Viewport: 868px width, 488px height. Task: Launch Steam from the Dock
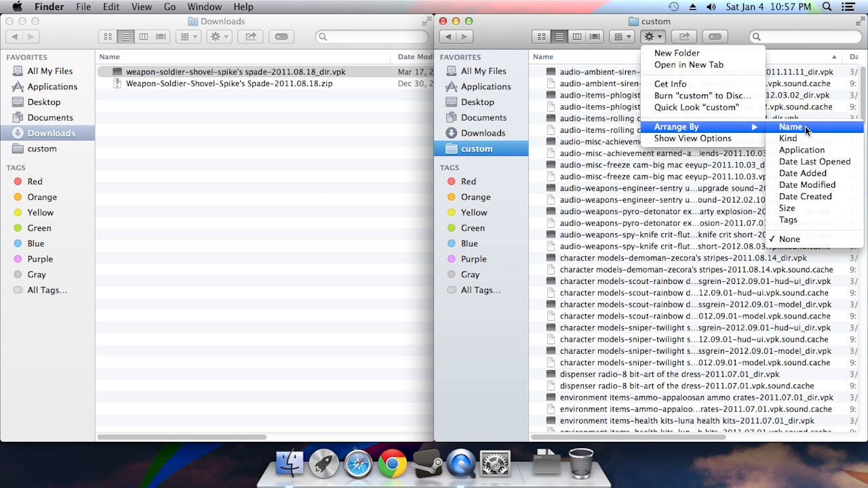427,464
